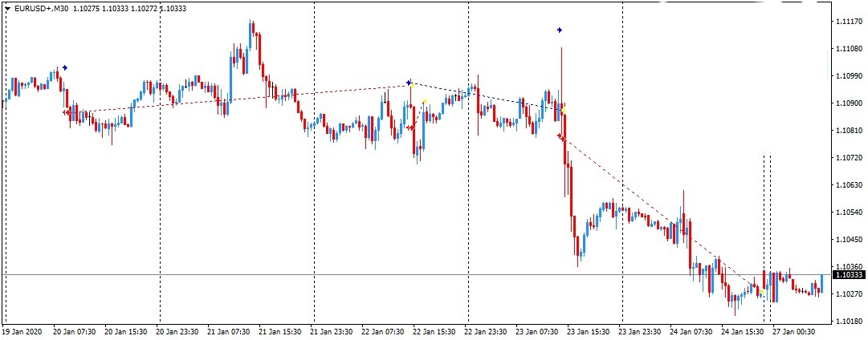Click price axis label 1.11170
Image resolution: width=868 pixels, height=340 pixels.
click(850, 22)
